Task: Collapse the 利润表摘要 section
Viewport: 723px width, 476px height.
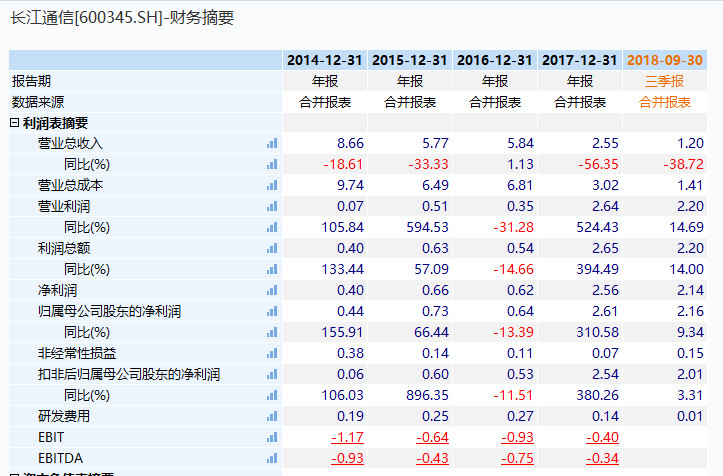Action: 14,123
